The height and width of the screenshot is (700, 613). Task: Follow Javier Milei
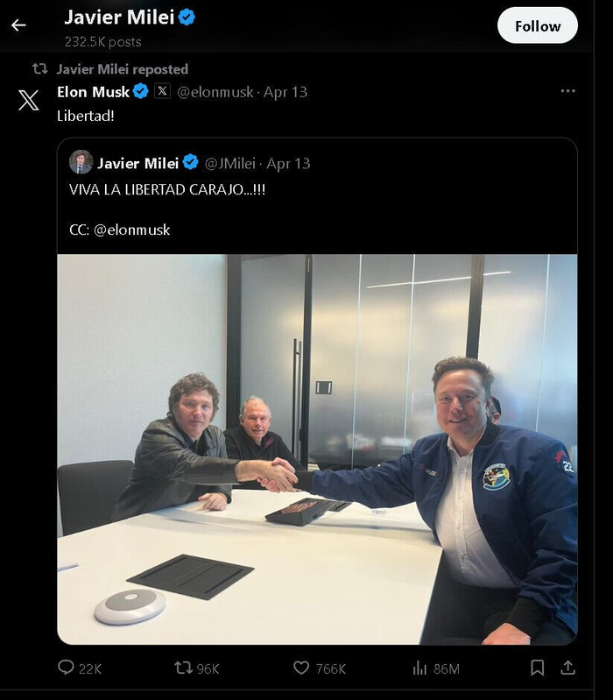[x=537, y=25]
